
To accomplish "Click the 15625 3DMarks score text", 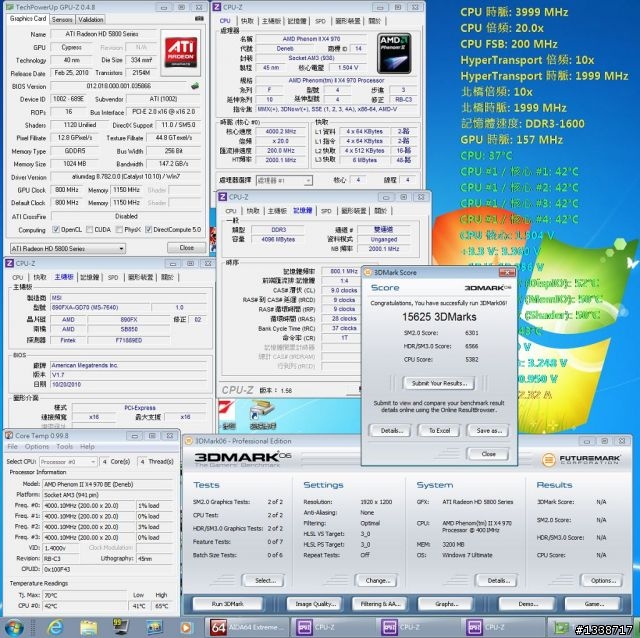I will (x=439, y=317).
